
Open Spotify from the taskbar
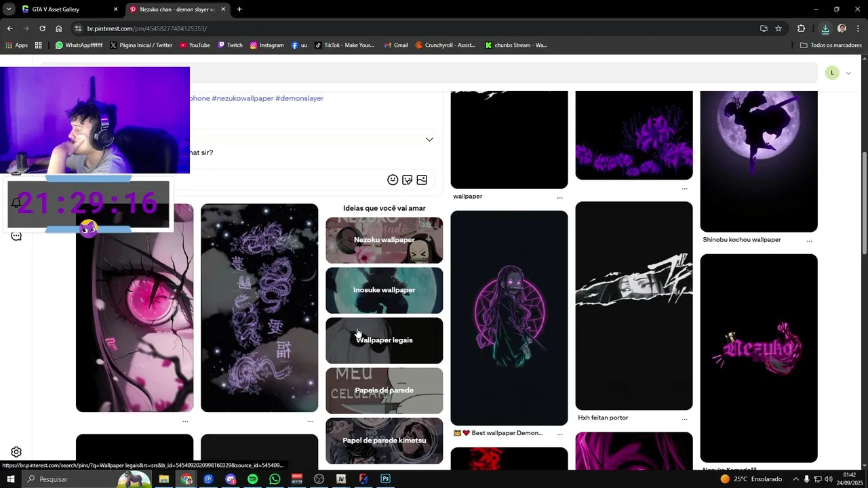tap(252, 479)
